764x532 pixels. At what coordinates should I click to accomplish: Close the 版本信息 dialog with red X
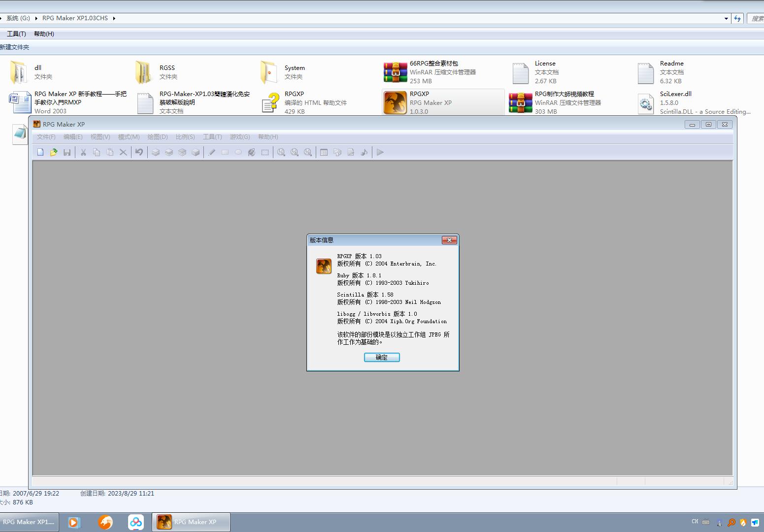tap(449, 240)
